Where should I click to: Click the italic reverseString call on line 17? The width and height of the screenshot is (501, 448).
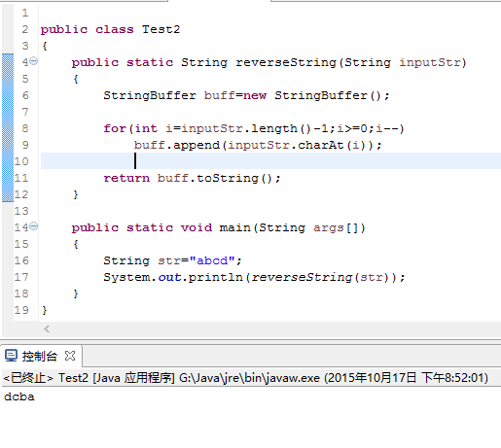[303, 277]
